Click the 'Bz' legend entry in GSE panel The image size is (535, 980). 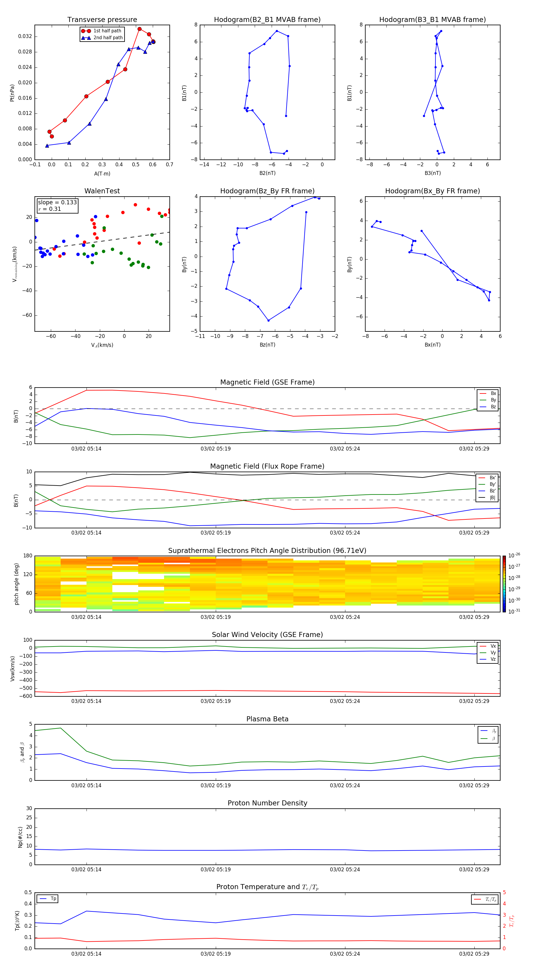coord(488,407)
